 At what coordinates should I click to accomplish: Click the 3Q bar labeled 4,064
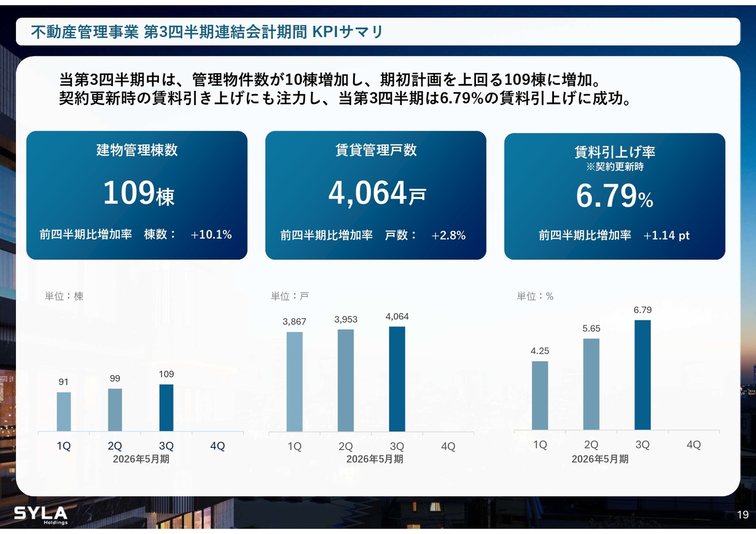point(397,379)
